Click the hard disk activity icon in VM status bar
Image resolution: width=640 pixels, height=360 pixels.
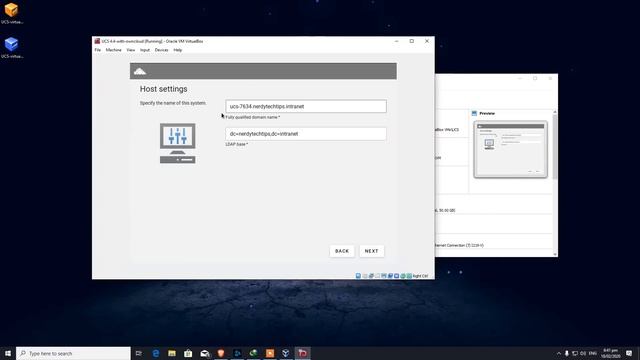click(358, 276)
